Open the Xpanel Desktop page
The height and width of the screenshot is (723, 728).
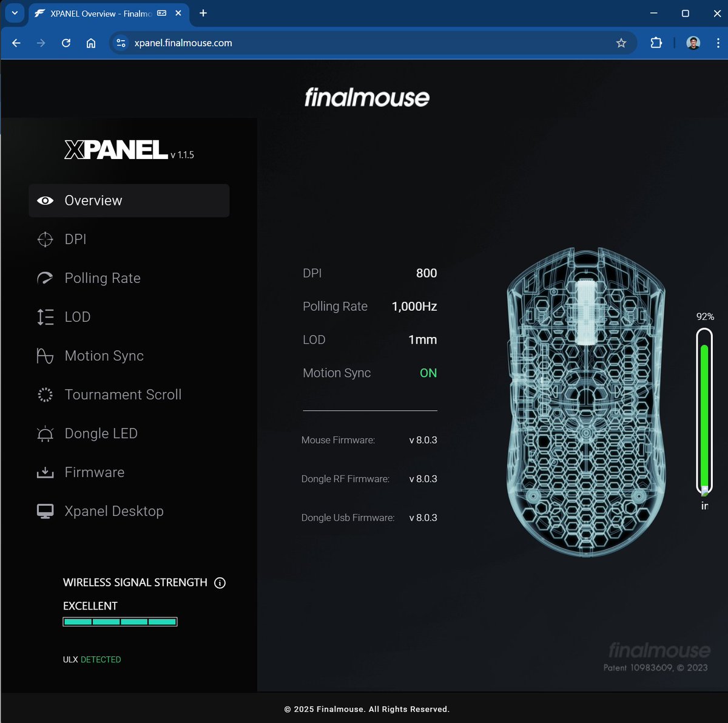tap(129, 511)
